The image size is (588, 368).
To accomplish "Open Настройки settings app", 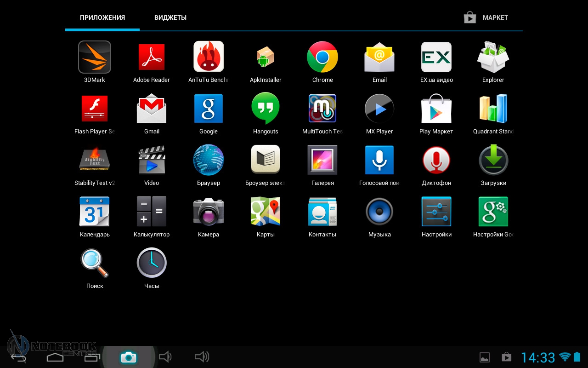I will tap(436, 212).
